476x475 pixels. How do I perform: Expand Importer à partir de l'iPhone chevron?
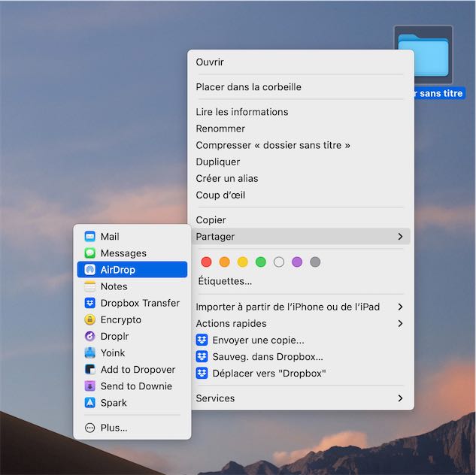(400, 307)
